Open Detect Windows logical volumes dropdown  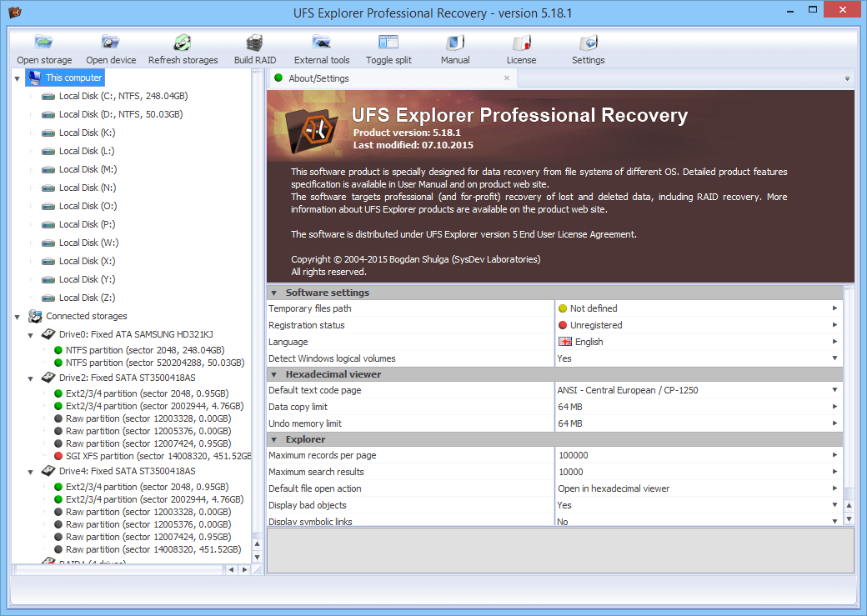(835, 358)
